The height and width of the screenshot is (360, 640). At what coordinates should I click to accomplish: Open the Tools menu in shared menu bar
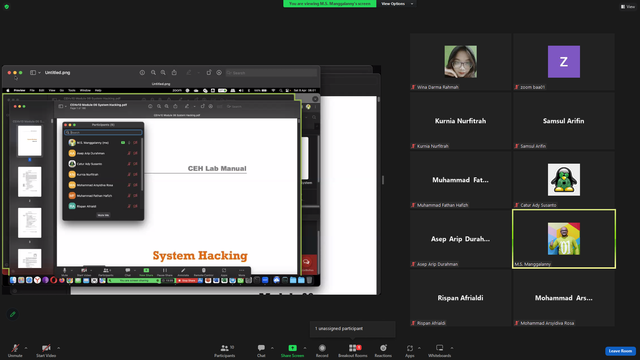pos(72,90)
